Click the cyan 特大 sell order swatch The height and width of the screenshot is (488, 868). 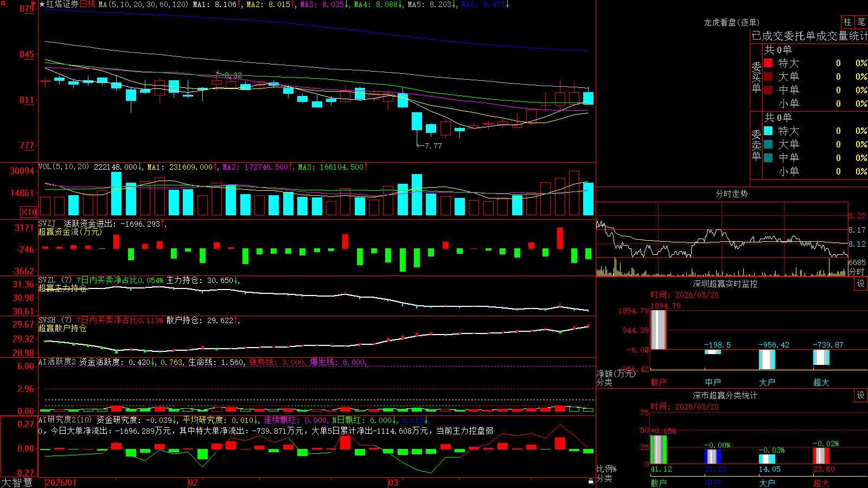[x=768, y=131]
